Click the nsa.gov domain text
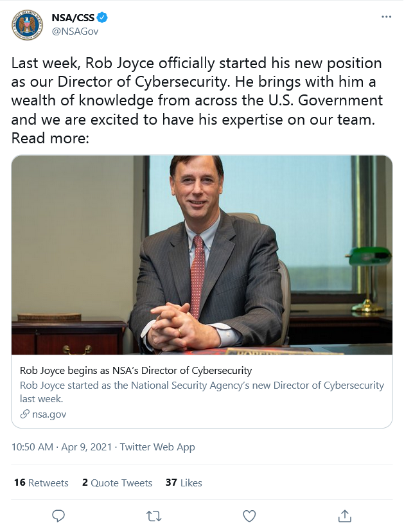 click(x=49, y=414)
